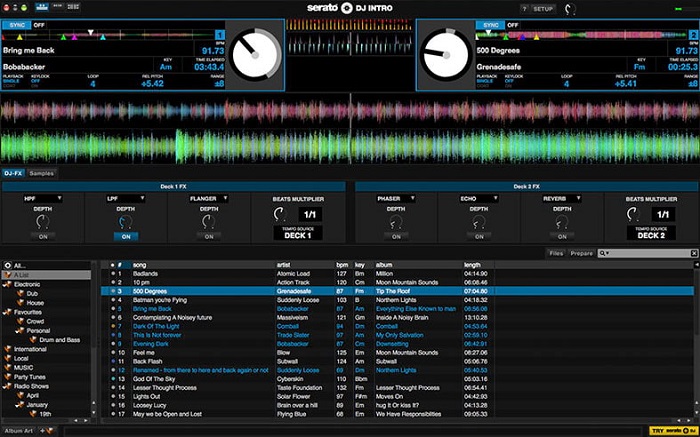Screen dimensions: 700x437
Task: Click the library search field
Action: [x=647, y=254]
